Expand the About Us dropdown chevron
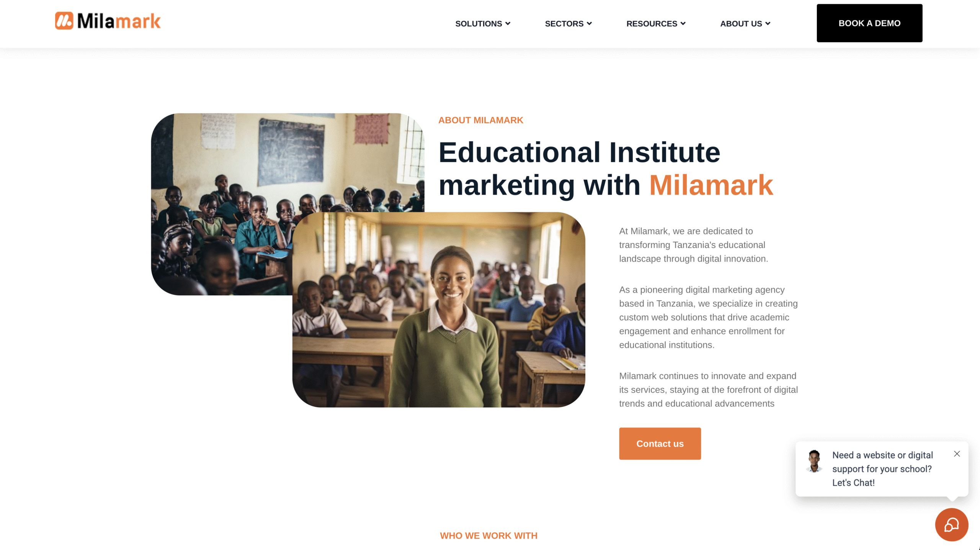The image size is (980, 550). tap(768, 24)
